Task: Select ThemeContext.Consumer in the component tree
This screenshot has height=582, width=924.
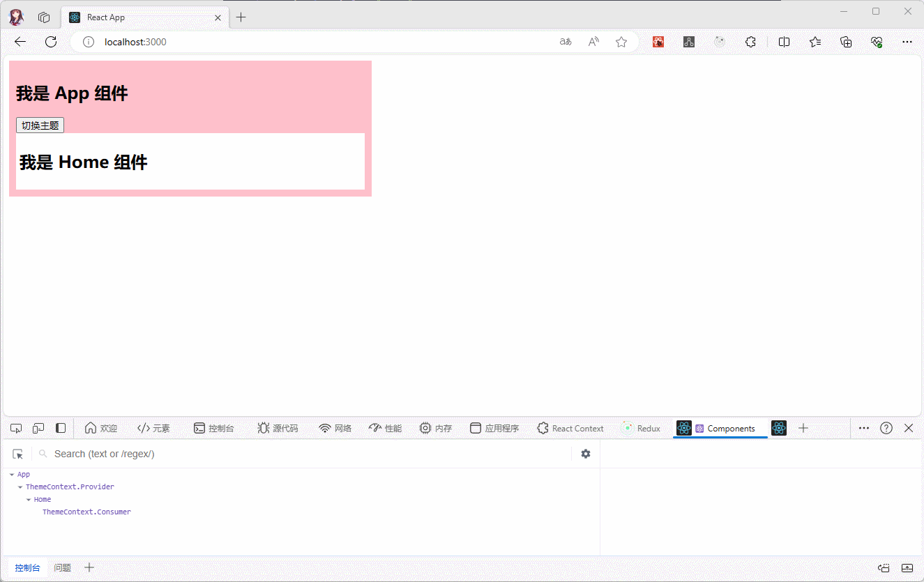Action: click(x=86, y=512)
